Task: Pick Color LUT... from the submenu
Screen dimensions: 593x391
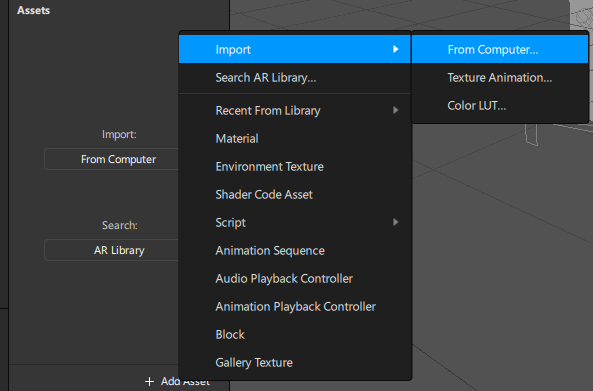Action: pyautogui.click(x=500, y=106)
